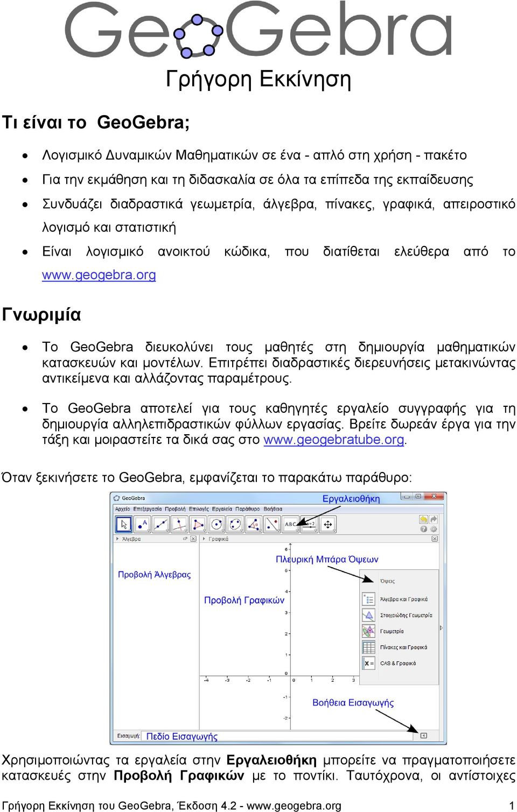The height and width of the screenshot is (812, 517).
Task: Click the heading Γνωριμία
Action: pos(41,314)
